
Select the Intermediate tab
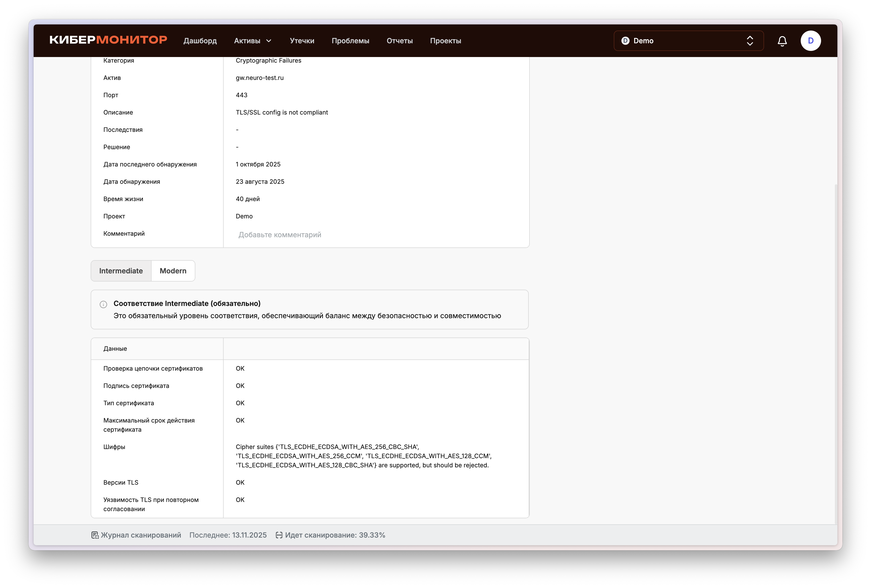(121, 271)
